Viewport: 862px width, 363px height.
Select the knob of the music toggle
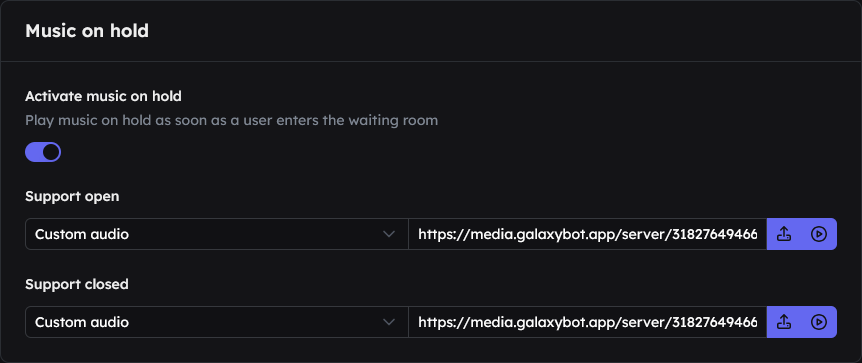pos(51,152)
